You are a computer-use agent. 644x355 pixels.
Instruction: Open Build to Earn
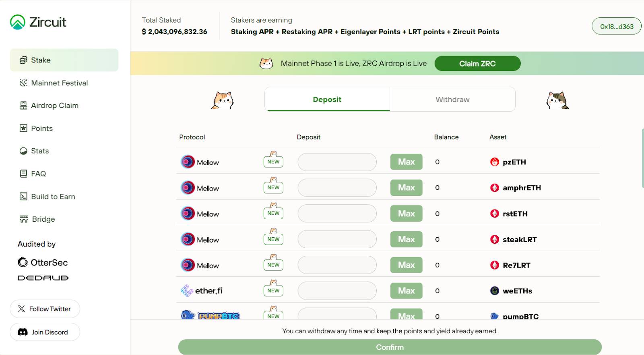(x=47, y=197)
